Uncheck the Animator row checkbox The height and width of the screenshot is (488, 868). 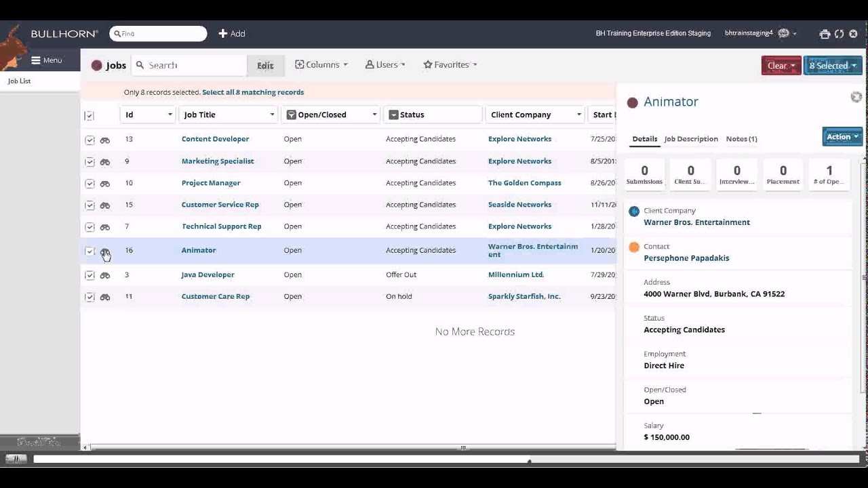tap(90, 251)
